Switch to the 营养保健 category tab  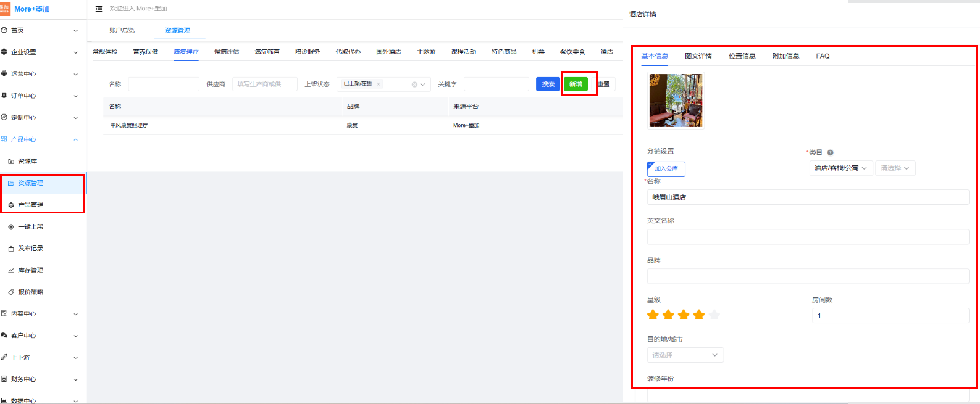click(146, 52)
